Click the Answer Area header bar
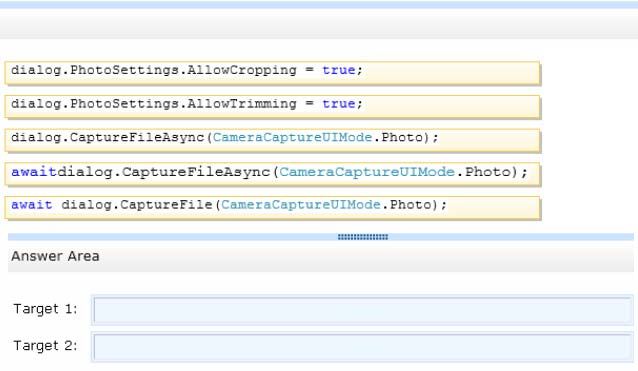This screenshot has height=371, width=638. [321, 256]
